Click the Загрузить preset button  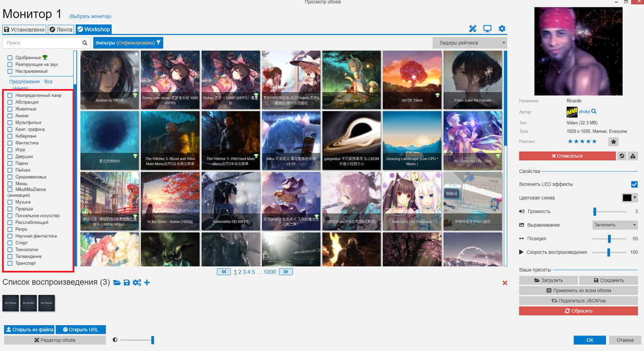(x=548, y=280)
